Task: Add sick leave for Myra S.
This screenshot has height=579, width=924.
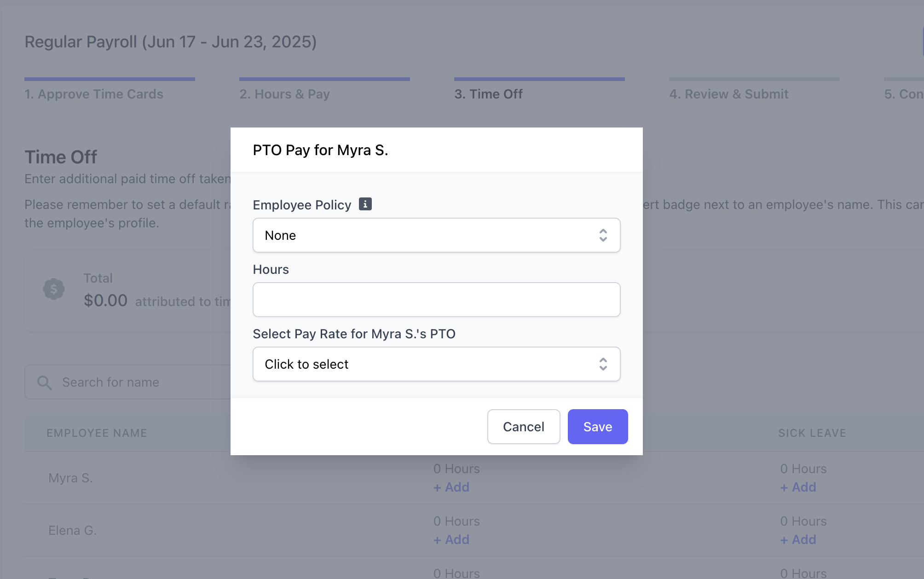Action: 798,487
